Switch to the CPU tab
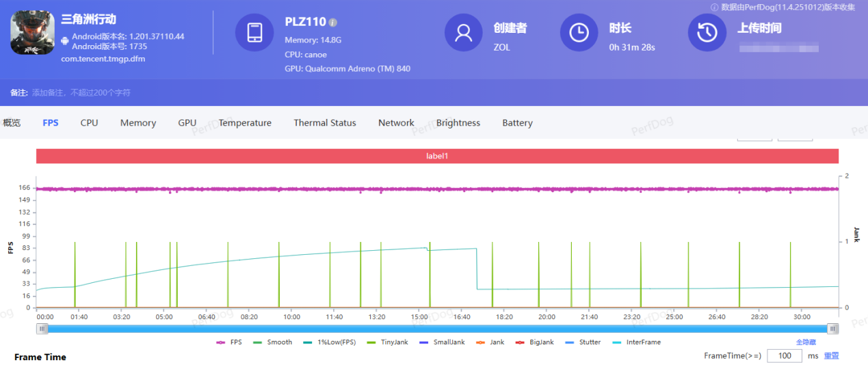This screenshot has height=369, width=868. pyautogui.click(x=89, y=123)
